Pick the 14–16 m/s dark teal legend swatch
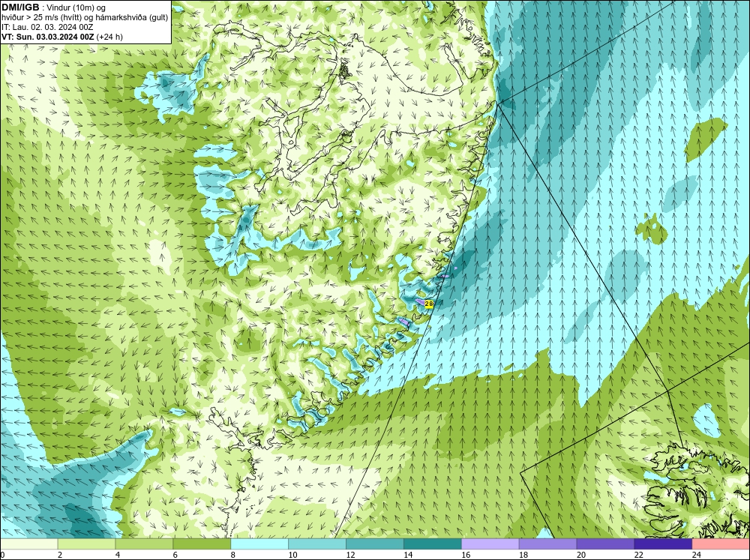750x560 pixels. click(433, 544)
